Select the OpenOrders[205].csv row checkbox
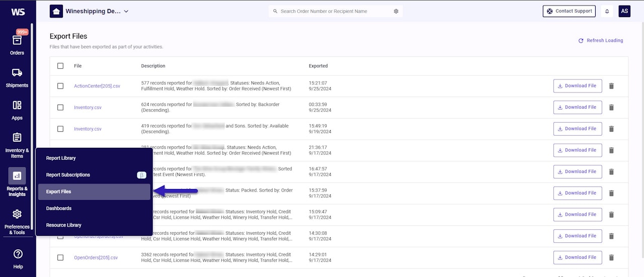 60,257
